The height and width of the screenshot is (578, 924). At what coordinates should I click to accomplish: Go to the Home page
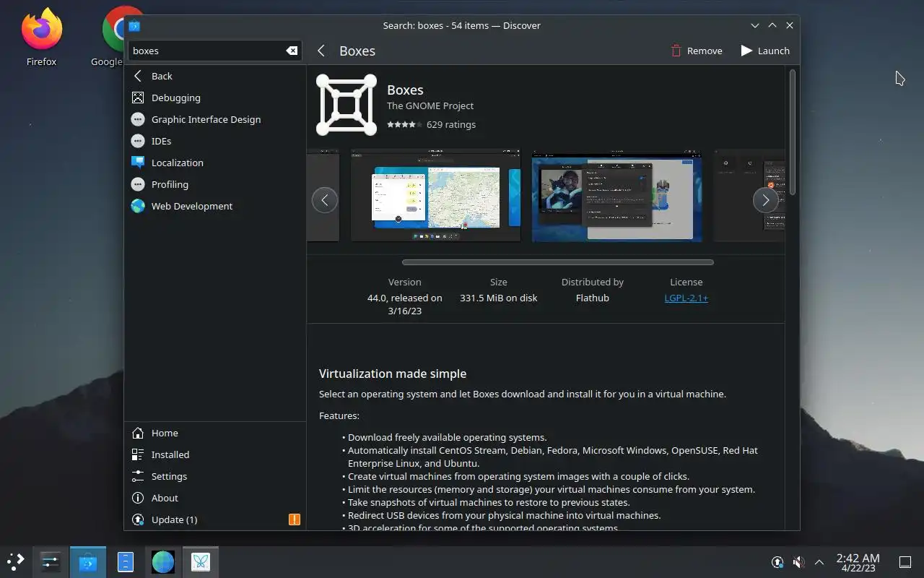pos(215,433)
